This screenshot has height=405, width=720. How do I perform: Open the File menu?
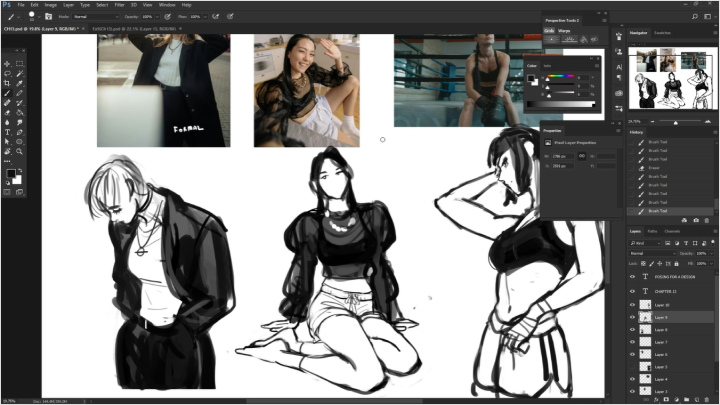[21, 5]
